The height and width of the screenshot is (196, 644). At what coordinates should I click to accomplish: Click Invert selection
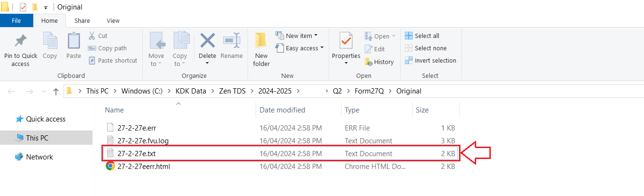430,60
